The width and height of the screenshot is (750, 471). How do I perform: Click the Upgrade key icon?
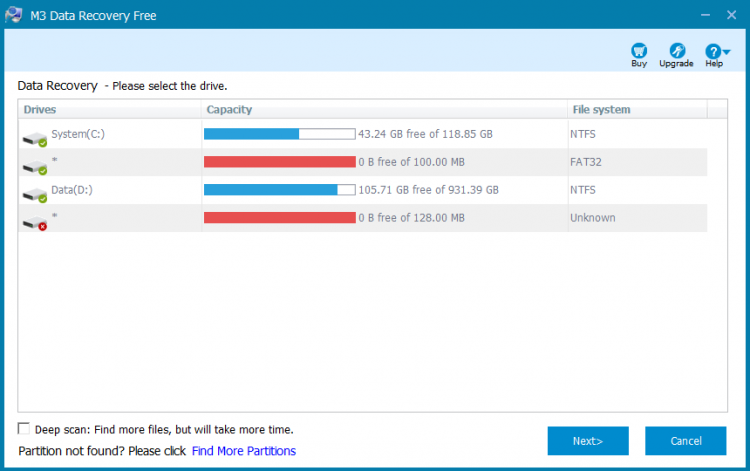click(676, 51)
